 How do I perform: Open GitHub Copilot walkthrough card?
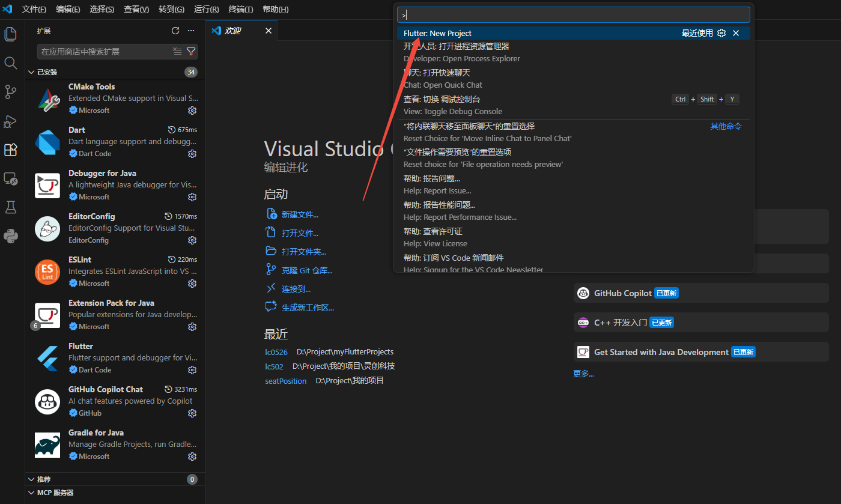pos(701,293)
